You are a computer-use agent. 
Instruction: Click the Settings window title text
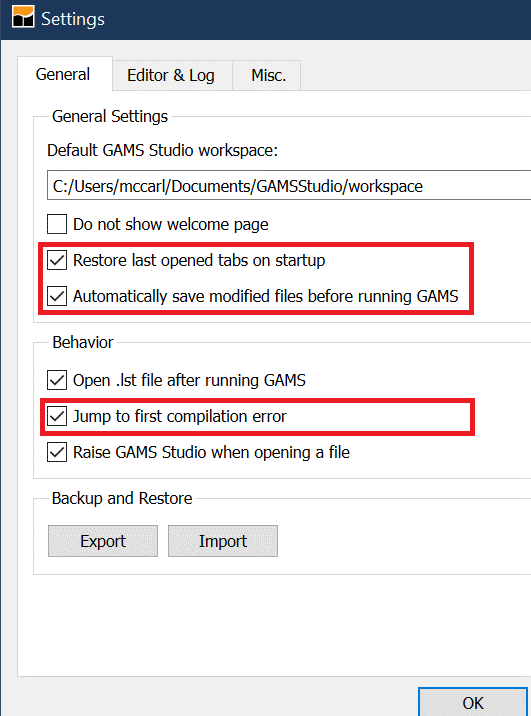click(73, 19)
